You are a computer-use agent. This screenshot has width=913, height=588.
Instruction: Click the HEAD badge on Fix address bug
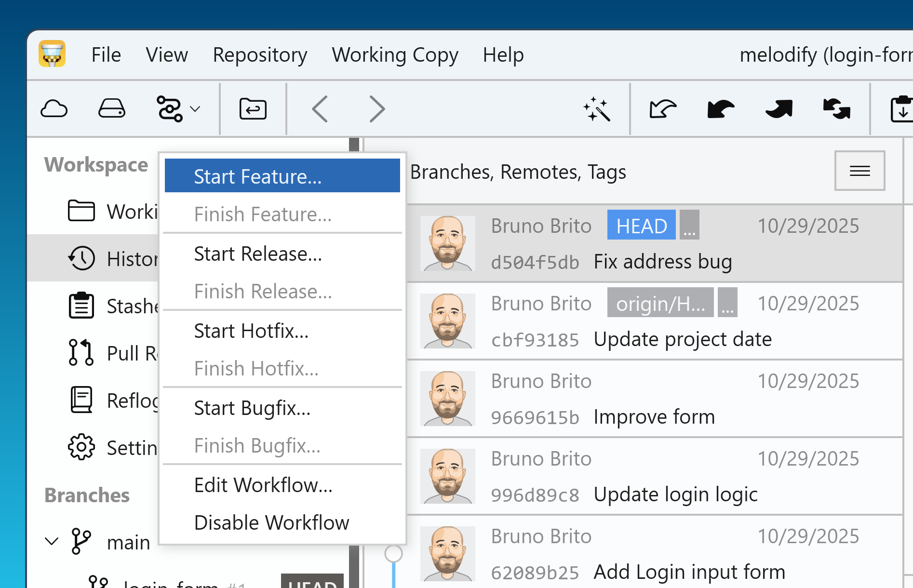pos(641,225)
